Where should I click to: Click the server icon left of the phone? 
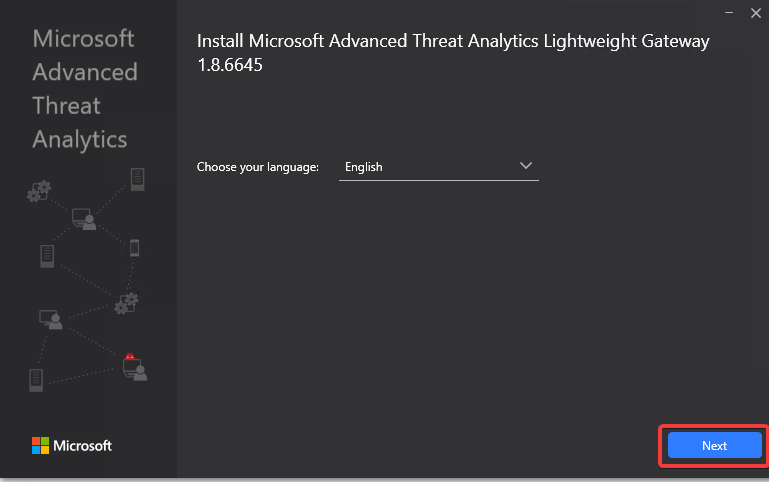(x=46, y=256)
